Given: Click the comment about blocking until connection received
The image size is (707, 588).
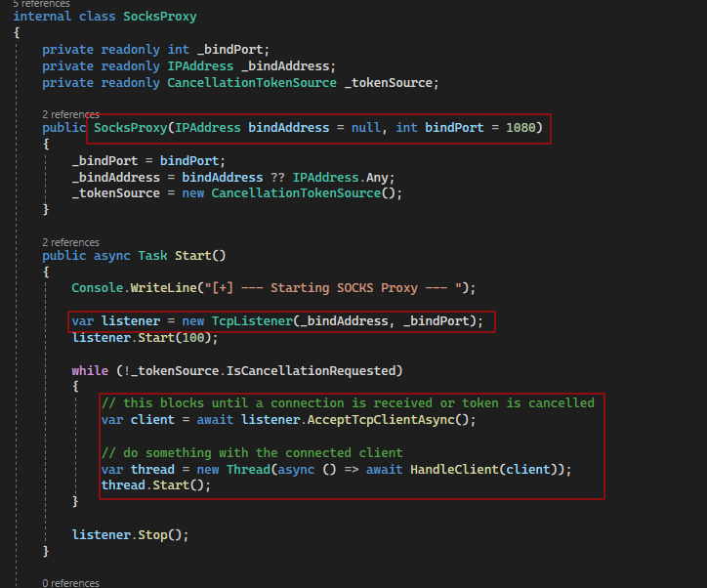Looking at the screenshot, I should 347,402.
